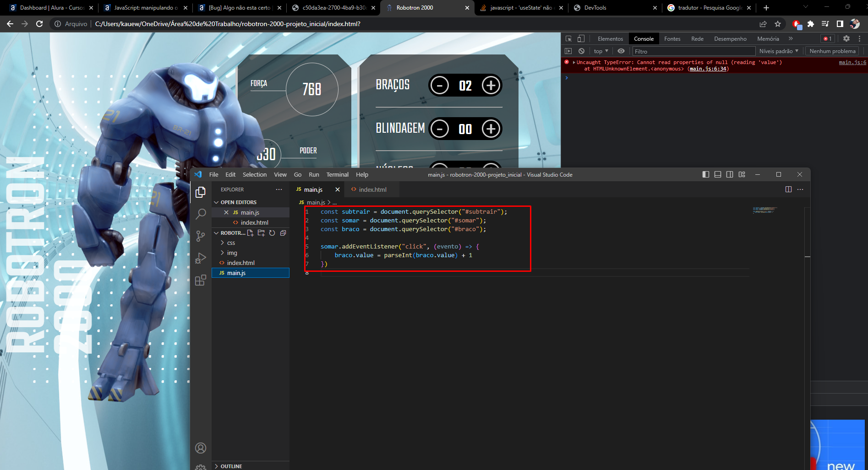Close the main.js editor tab
The height and width of the screenshot is (470, 868).
[x=338, y=189]
